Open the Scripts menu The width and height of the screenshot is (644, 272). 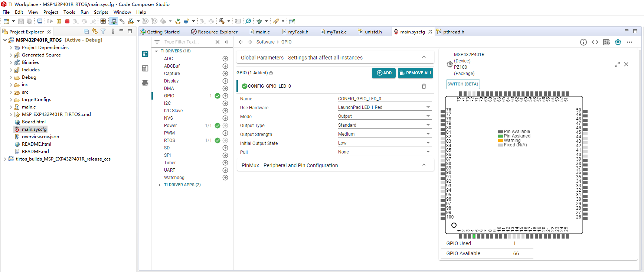tap(101, 12)
